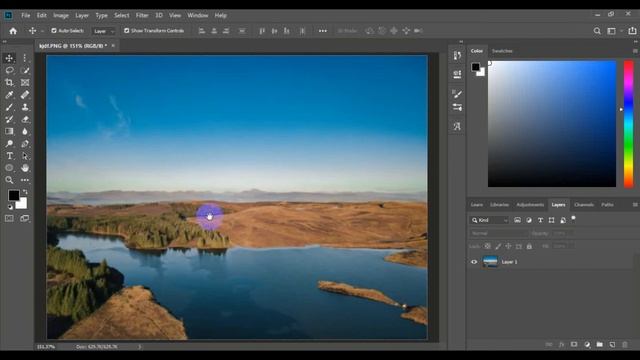
Task: Switch to the Paths tab
Action: 607,205
